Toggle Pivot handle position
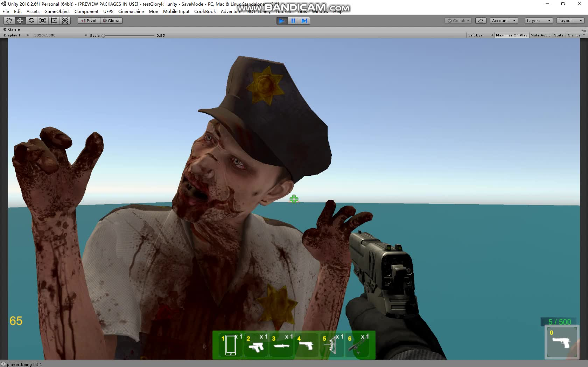Screen dimensions: 588x367 [89, 21]
